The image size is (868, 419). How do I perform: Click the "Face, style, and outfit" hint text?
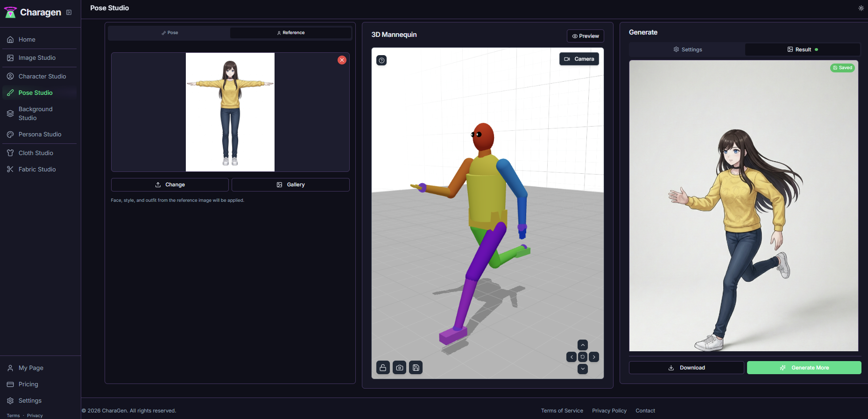[177, 200]
